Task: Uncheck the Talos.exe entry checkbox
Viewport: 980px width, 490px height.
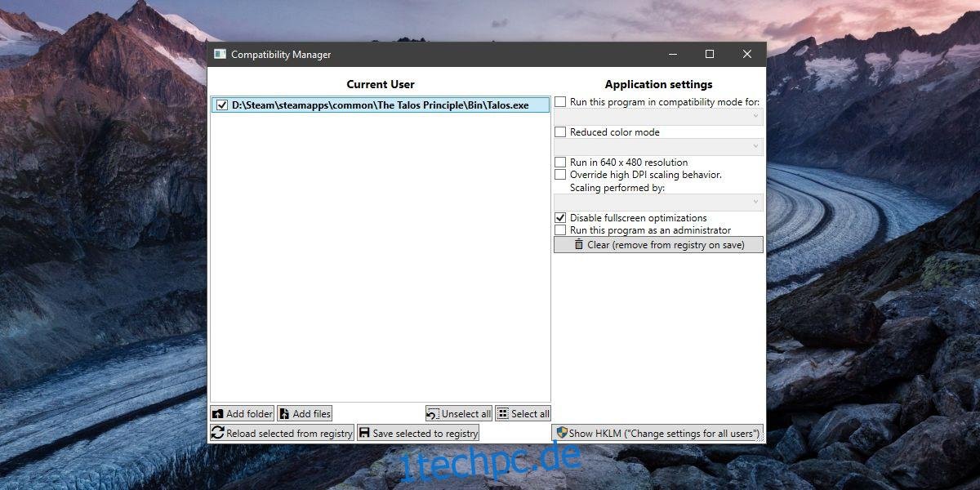Action: coord(222,105)
